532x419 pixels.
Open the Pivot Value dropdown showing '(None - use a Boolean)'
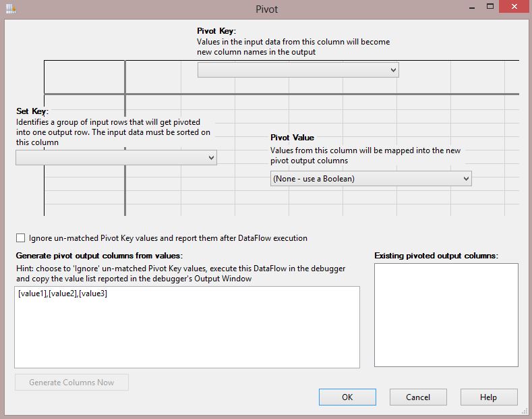pyautogui.click(x=370, y=179)
